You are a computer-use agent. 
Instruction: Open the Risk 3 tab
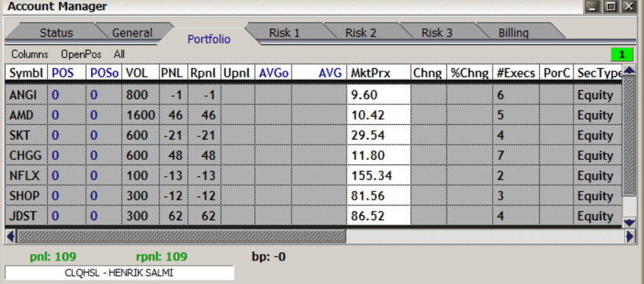(x=437, y=33)
